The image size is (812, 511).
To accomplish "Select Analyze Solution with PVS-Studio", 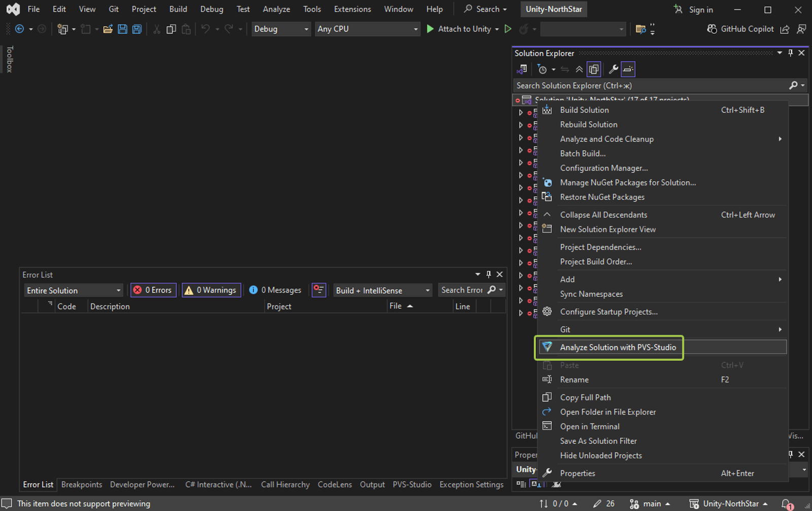I will point(618,347).
